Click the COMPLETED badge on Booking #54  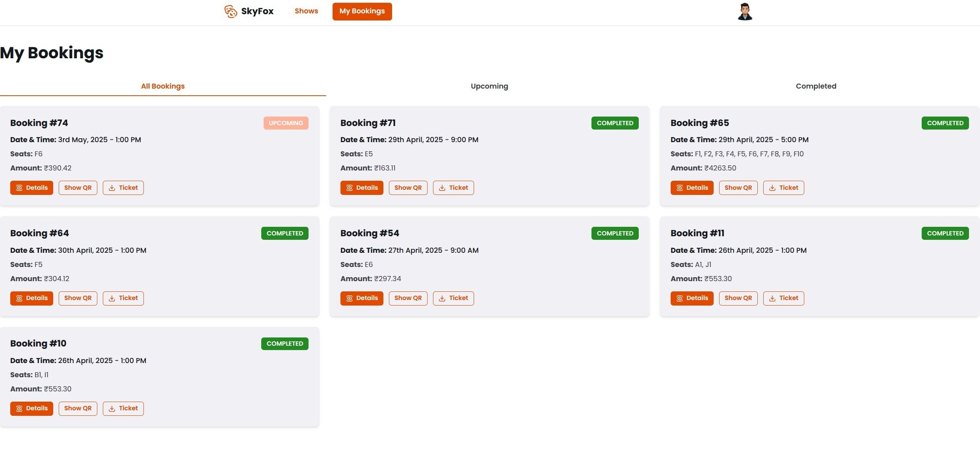pos(615,233)
